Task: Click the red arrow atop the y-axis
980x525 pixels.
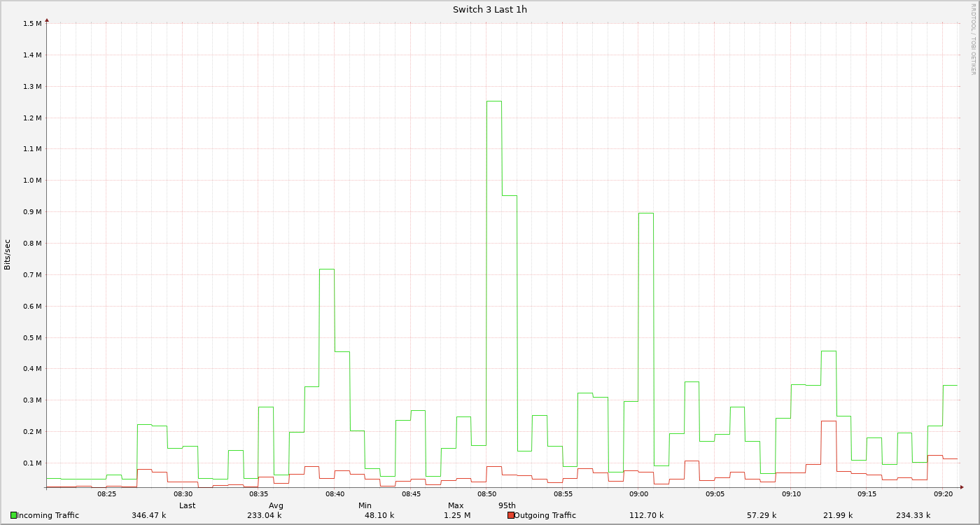Action: coord(47,20)
